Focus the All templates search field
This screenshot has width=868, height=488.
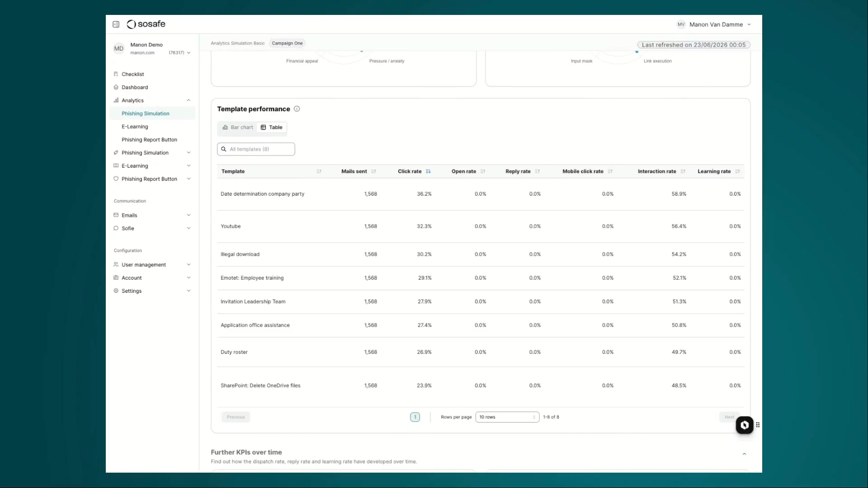coord(256,149)
